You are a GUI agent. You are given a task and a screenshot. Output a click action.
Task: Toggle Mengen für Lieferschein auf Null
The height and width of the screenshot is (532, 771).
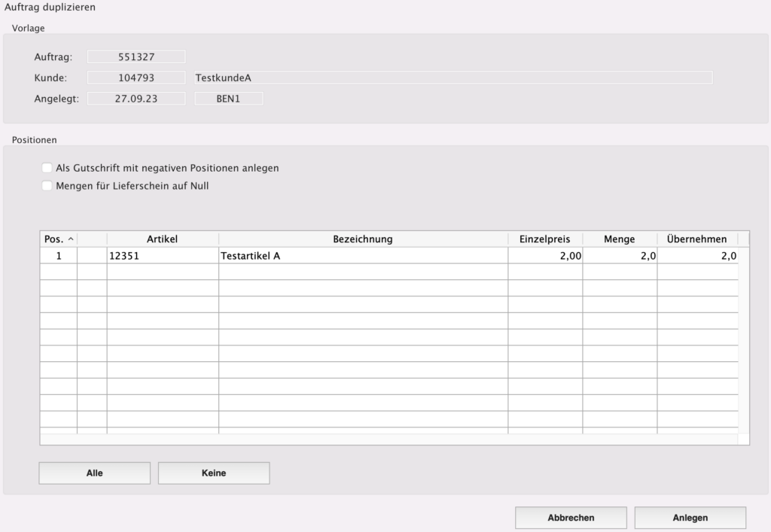(x=47, y=186)
